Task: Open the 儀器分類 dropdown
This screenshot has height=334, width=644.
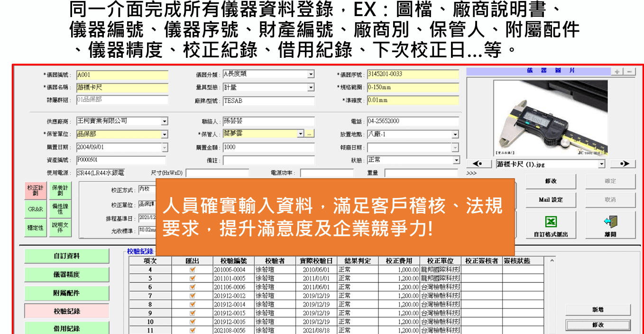Action: tap(311, 74)
